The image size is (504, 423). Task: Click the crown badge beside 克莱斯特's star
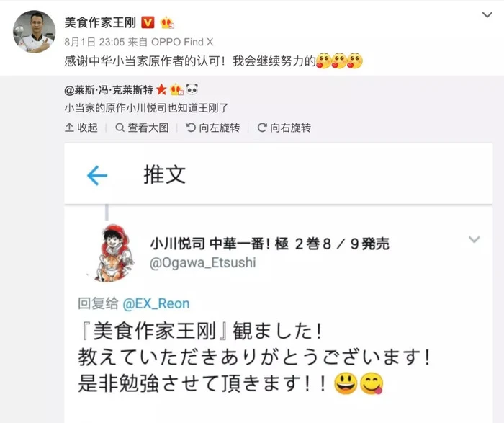coord(176,90)
